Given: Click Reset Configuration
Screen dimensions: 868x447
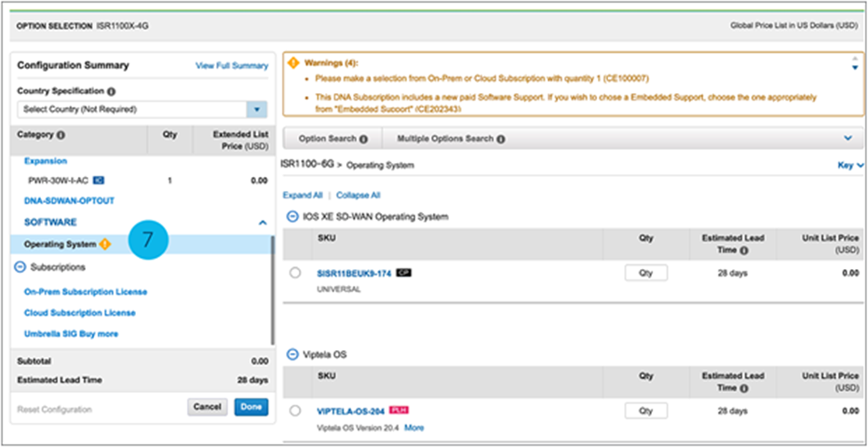Looking at the screenshot, I should coord(54,410).
